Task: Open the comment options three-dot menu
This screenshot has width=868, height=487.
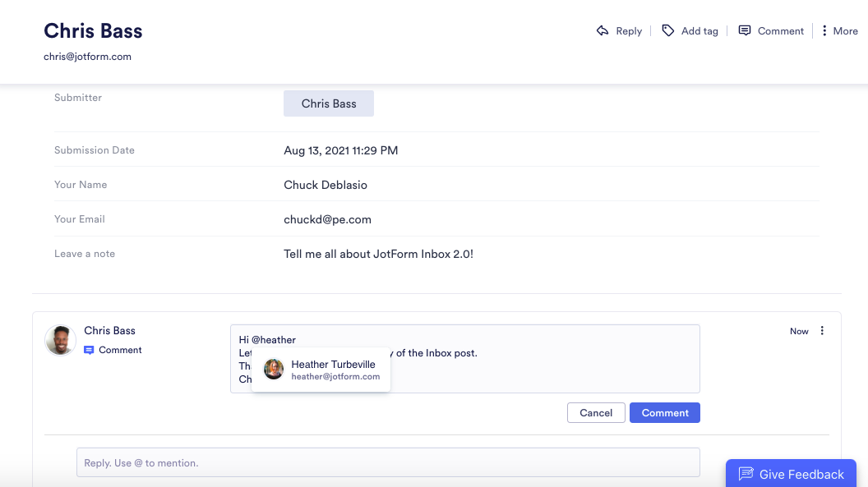Action: pyautogui.click(x=822, y=331)
